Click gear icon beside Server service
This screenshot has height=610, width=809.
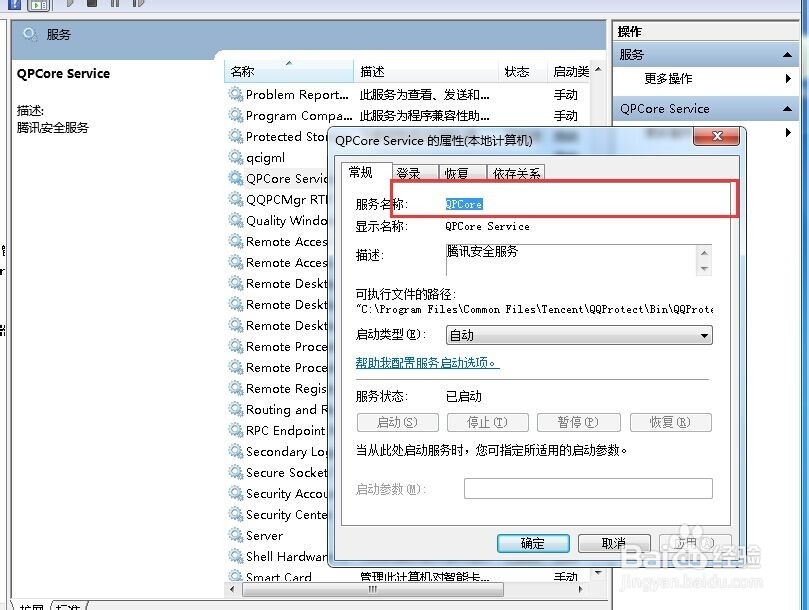(236, 535)
